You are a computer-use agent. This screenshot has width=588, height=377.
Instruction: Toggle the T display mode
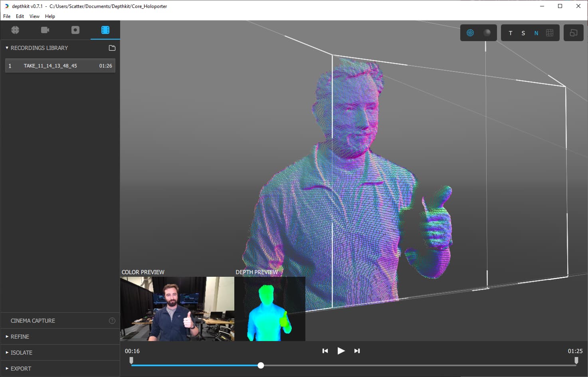511,33
